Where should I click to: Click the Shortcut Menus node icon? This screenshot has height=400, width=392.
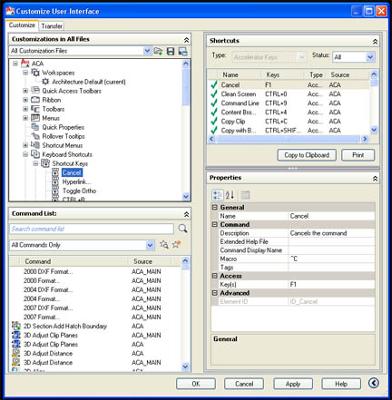[35, 145]
